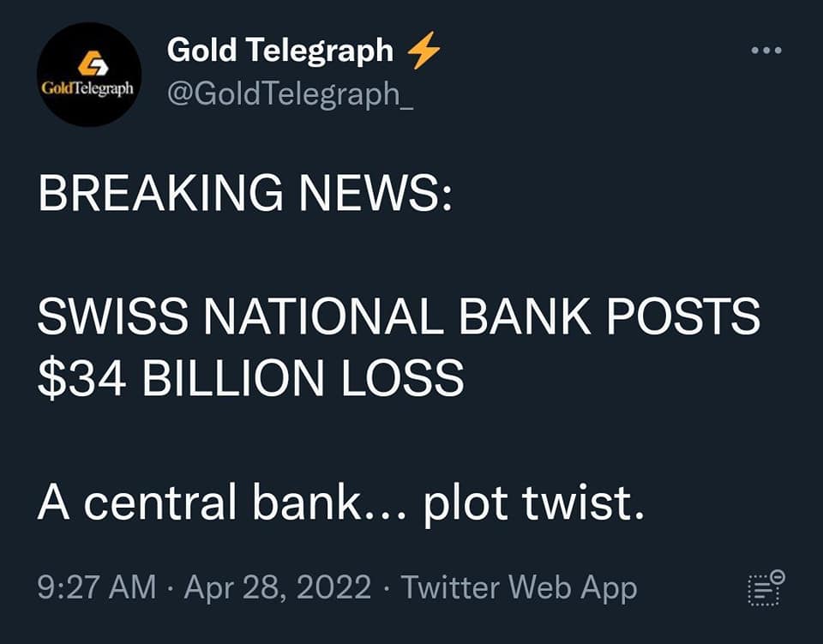
Task: Open the three-dot more options menu
Action: (x=766, y=51)
